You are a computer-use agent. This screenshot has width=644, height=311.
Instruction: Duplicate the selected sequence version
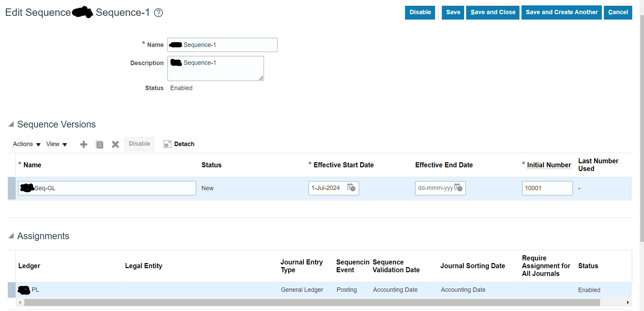[x=99, y=144]
